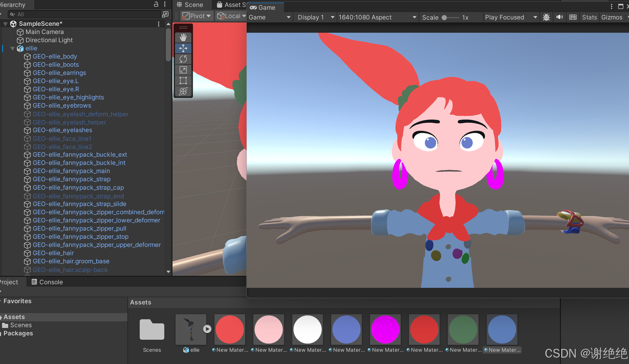Screen dimensions: 629x364
Task: Click the Hierarchy lock icon
Action: pyautogui.click(x=156, y=4)
